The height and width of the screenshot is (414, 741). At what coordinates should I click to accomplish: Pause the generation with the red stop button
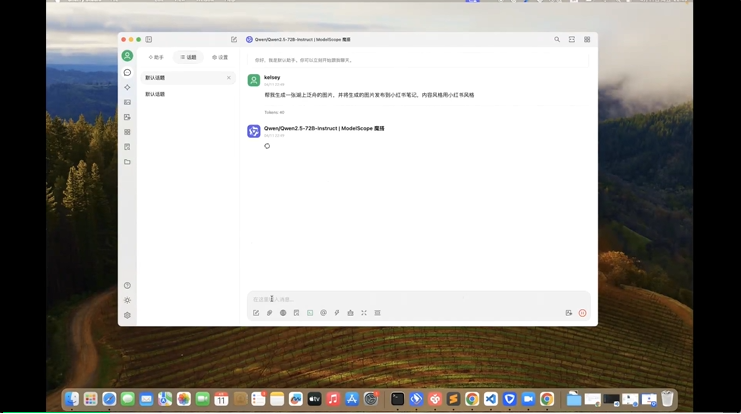(x=582, y=313)
